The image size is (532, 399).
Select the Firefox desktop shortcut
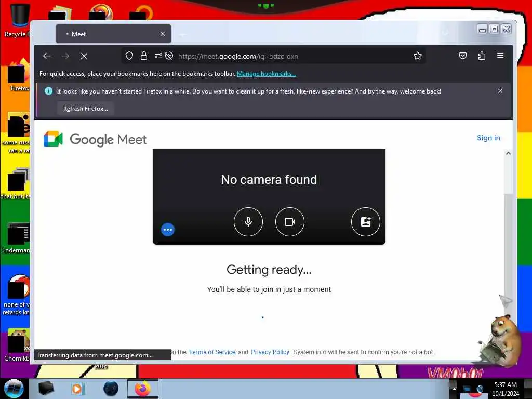[19, 75]
